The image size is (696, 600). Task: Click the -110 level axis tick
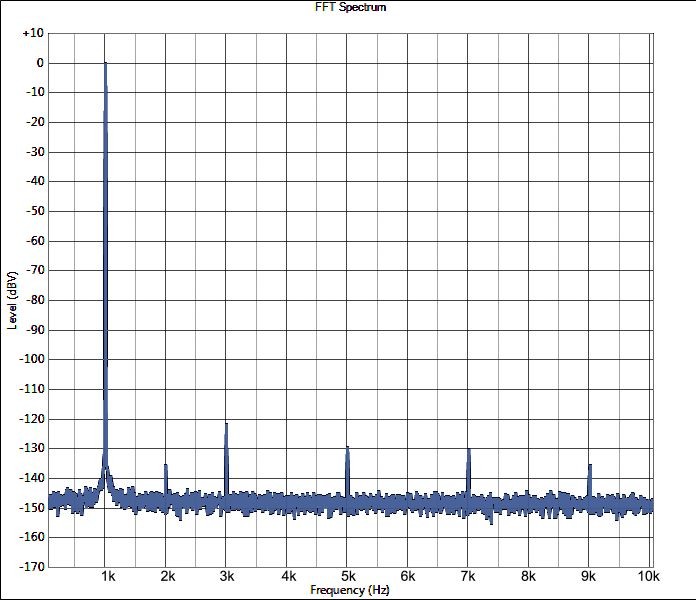32,389
